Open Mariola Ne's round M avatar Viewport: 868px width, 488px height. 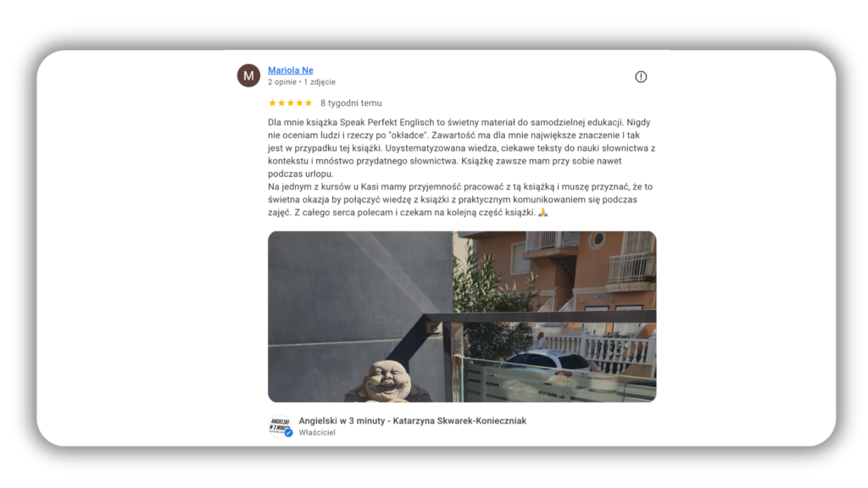coord(248,75)
